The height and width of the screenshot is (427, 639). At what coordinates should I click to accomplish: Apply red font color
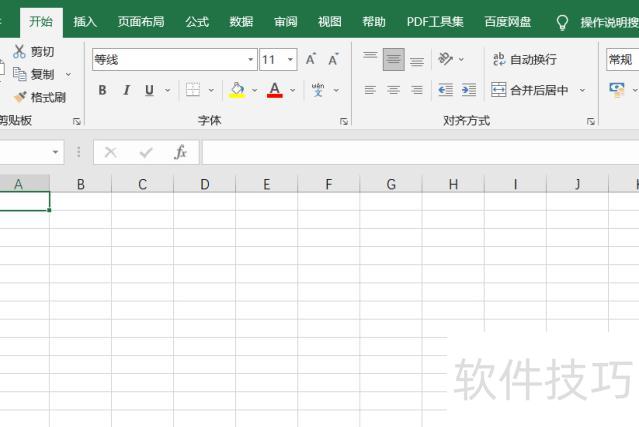275,90
